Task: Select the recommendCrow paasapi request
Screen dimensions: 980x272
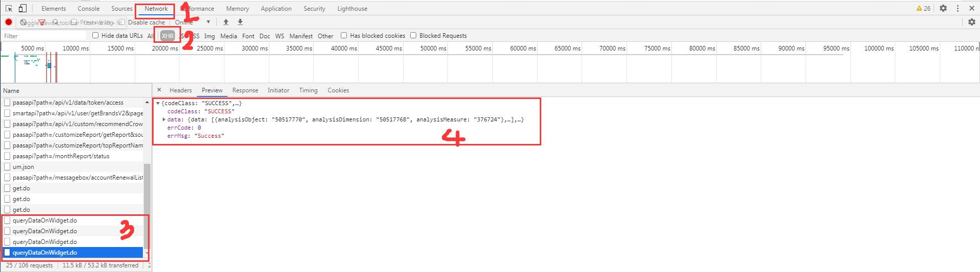Action: coord(73,124)
